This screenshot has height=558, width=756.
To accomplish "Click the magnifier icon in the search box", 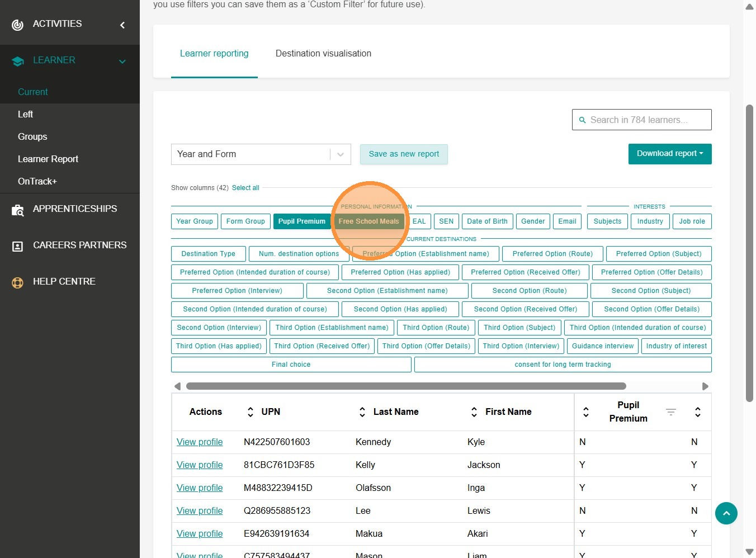I will (x=582, y=120).
